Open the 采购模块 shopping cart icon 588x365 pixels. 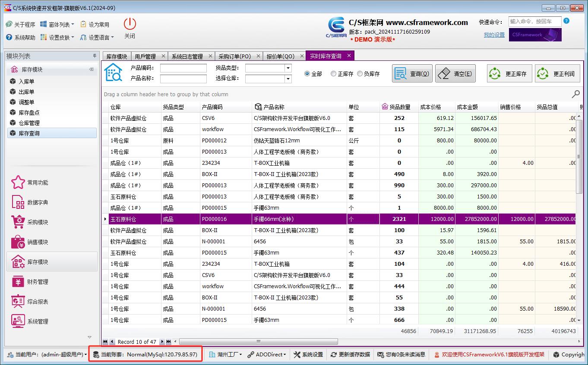[x=18, y=222]
